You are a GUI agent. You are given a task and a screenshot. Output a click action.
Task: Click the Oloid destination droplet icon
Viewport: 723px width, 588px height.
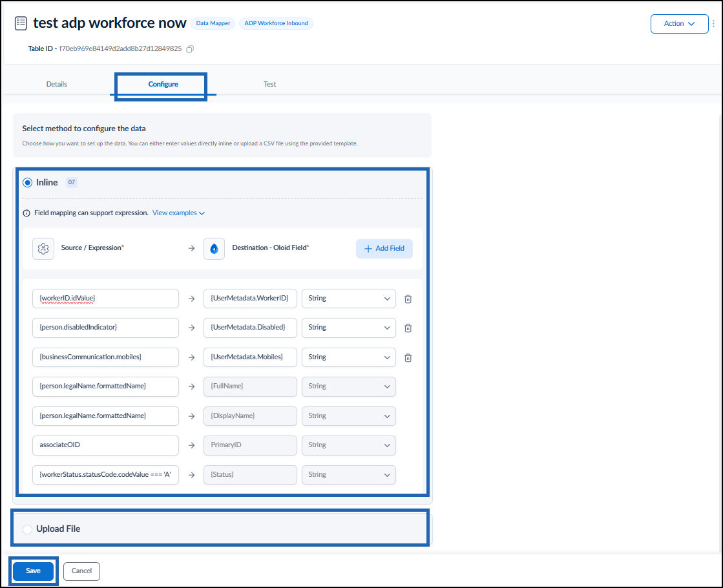[214, 249]
